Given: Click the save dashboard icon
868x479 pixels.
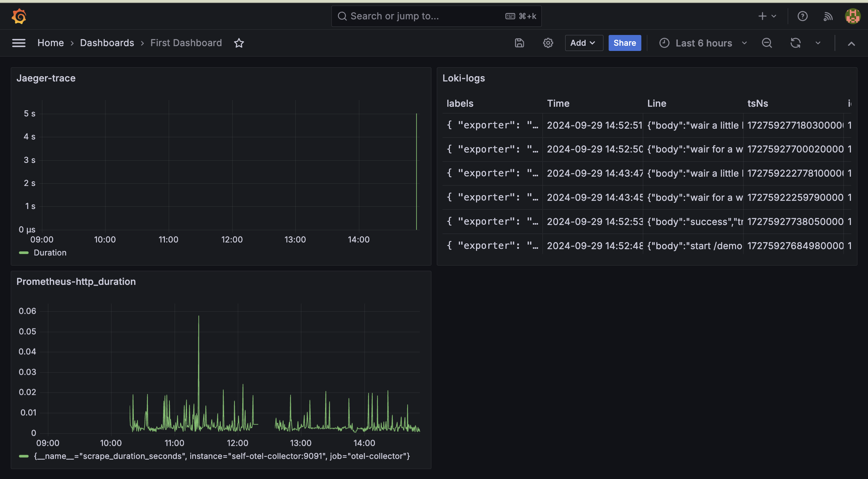Looking at the screenshot, I should (519, 43).
